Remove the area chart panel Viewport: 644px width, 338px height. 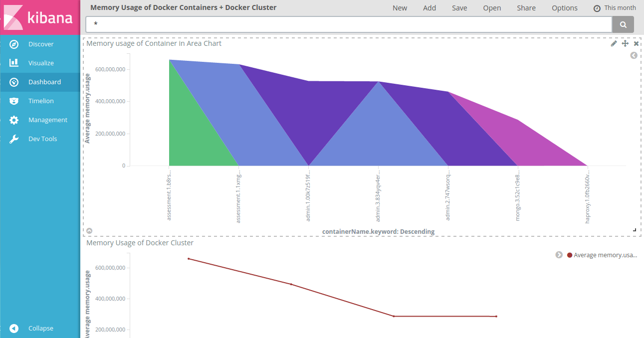pos(636,43)
